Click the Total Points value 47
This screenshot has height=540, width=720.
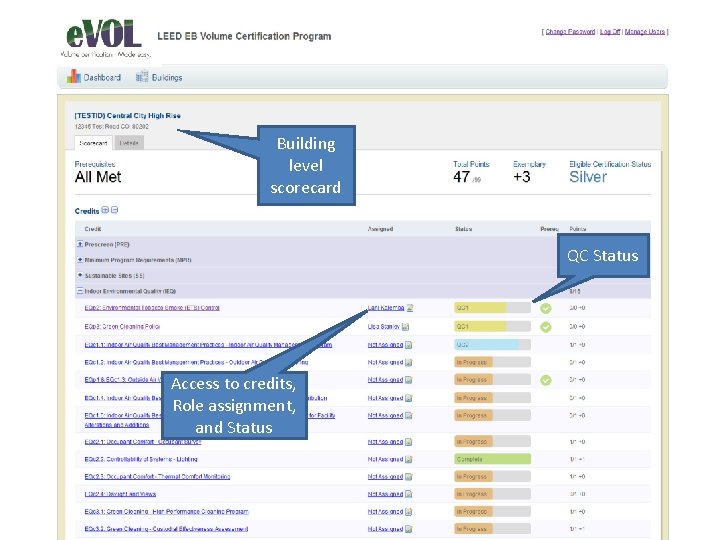tap(461, 177)
